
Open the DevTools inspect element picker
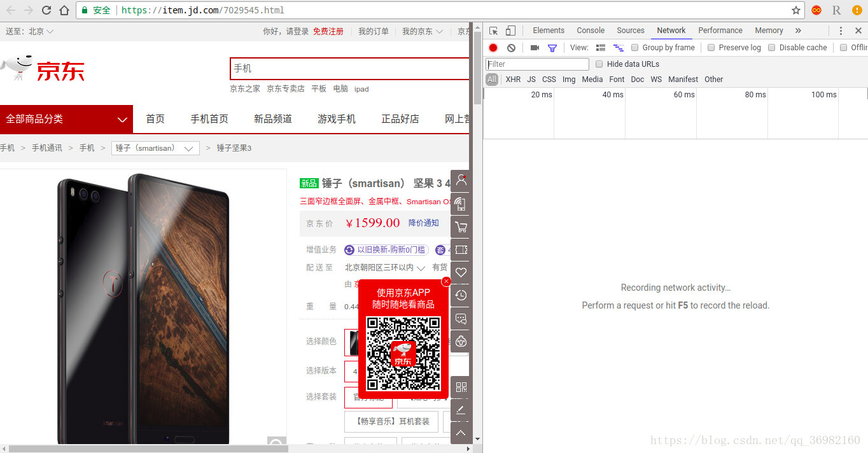point(493,31)
